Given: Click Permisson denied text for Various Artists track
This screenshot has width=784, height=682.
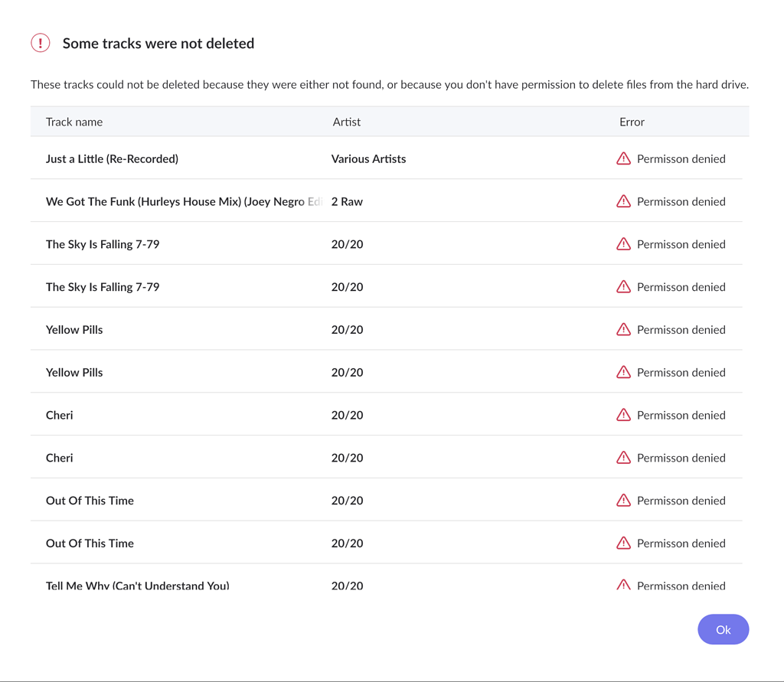Looking at the screenshot, I should tap(681, 158).
